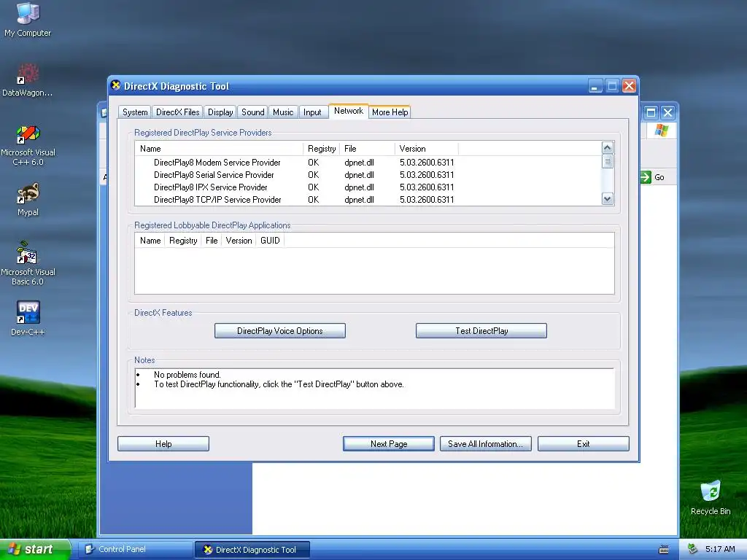
Task: Click the service providers File column header
Action: point(368,149)
